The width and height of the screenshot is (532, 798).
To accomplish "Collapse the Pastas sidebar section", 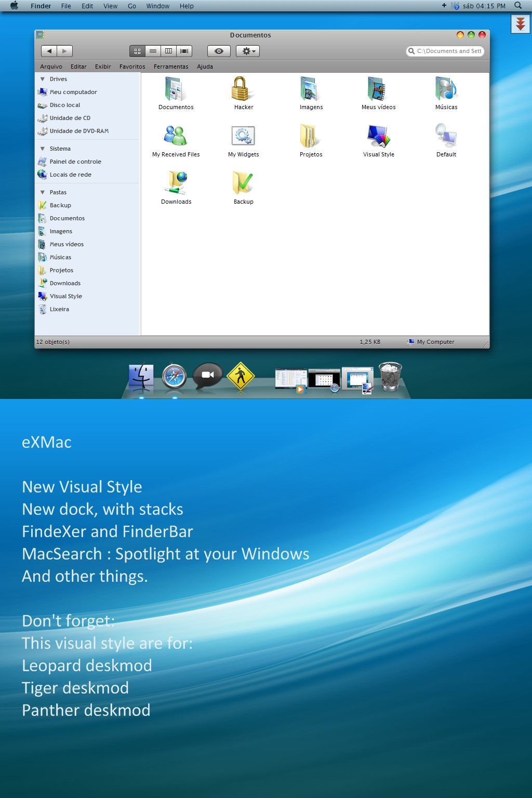I will [43, 192].
